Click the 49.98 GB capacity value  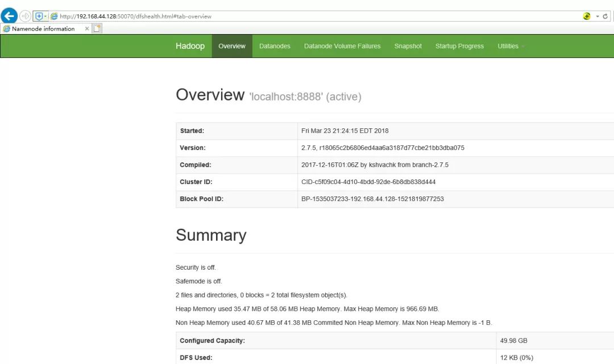pyautogui.click(x=513, y=341)
